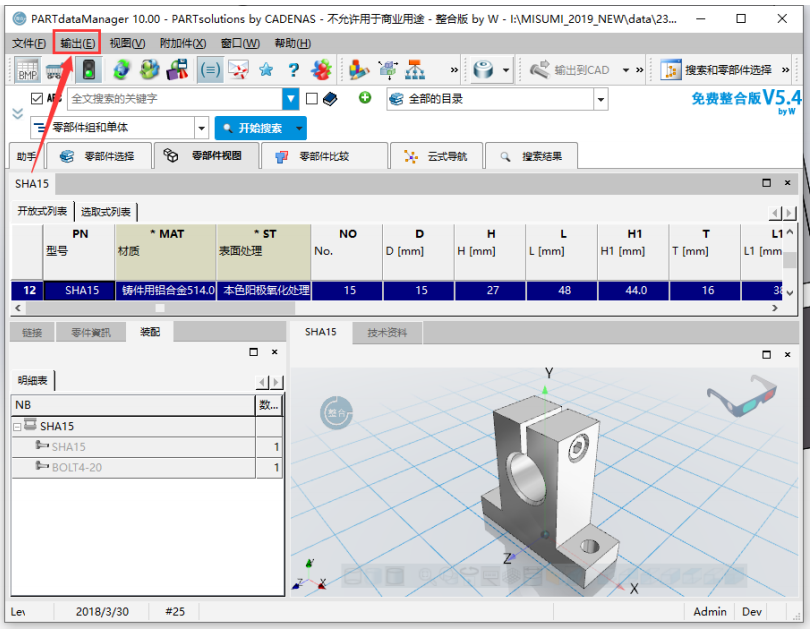Collapse the SHA15 assembly tree node
811x631 pixels.
[18, 426]
